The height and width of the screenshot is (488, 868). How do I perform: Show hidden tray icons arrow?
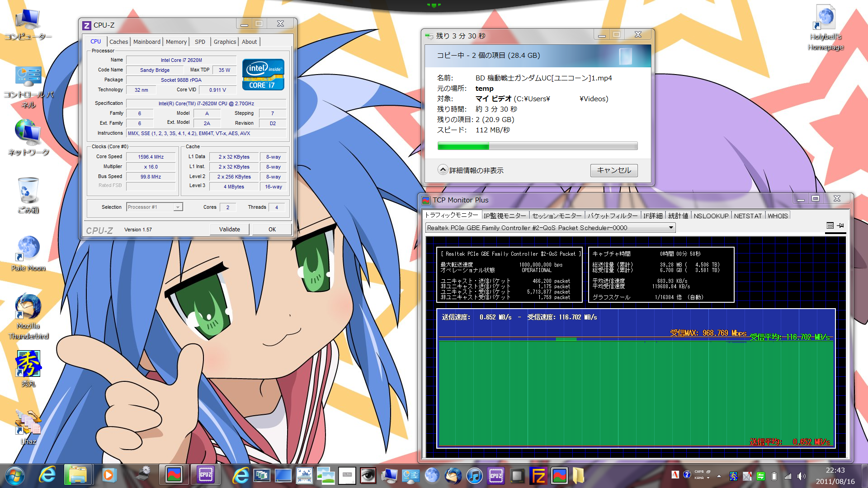click(719, 476)
